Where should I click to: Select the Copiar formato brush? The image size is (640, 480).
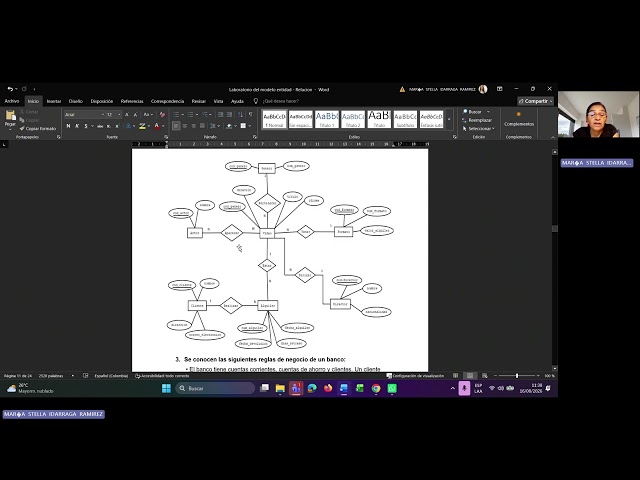[x=38, y=129]
